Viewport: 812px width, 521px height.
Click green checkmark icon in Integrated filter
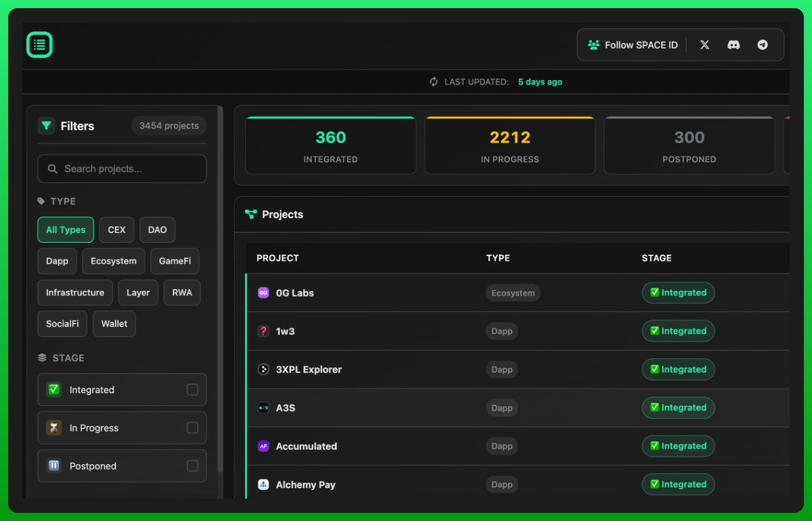53,389
